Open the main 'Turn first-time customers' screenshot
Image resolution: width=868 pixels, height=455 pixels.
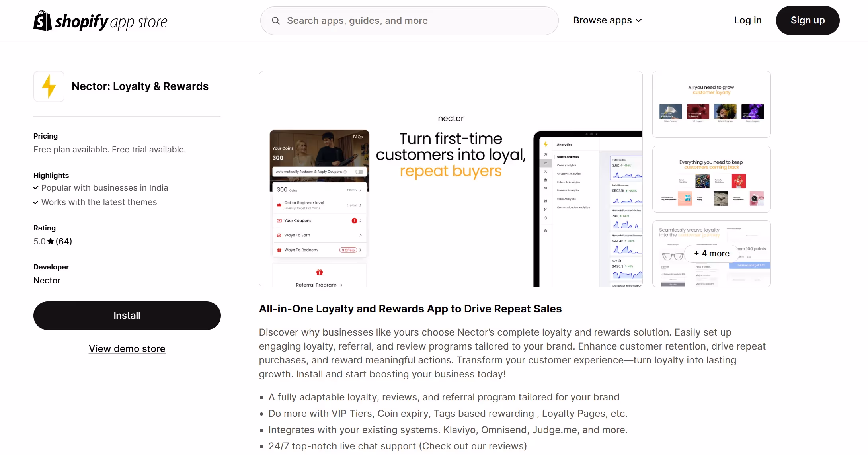pyautogui.click(x=451, y=179)
